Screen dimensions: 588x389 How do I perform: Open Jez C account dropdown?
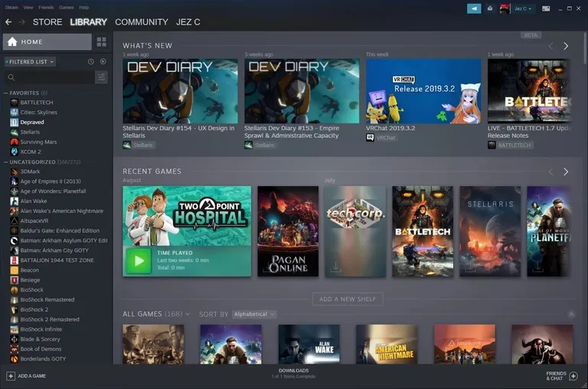(523, 8)
